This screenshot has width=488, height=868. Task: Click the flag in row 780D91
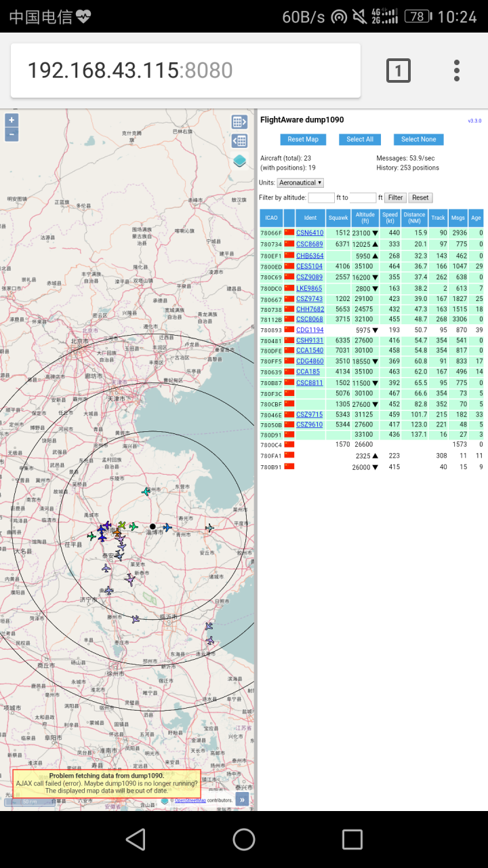(289, 435)
